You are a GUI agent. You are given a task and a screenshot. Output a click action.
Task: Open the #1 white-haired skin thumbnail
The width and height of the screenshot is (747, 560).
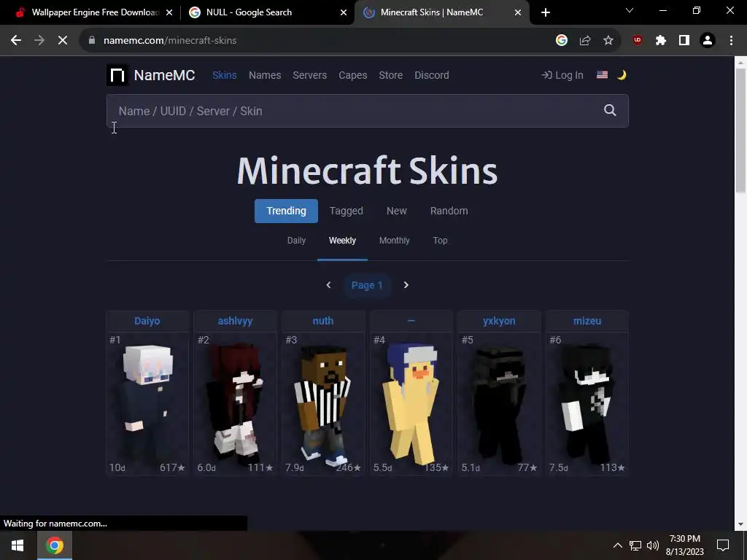147,404
